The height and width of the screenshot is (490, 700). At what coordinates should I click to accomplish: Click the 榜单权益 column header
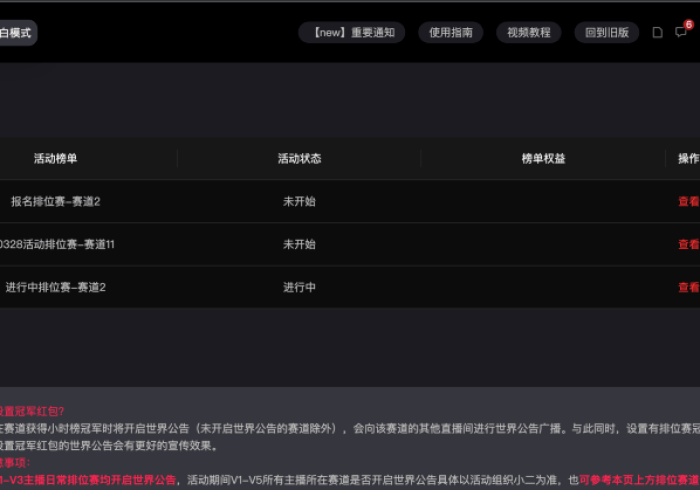coord(543,159)
